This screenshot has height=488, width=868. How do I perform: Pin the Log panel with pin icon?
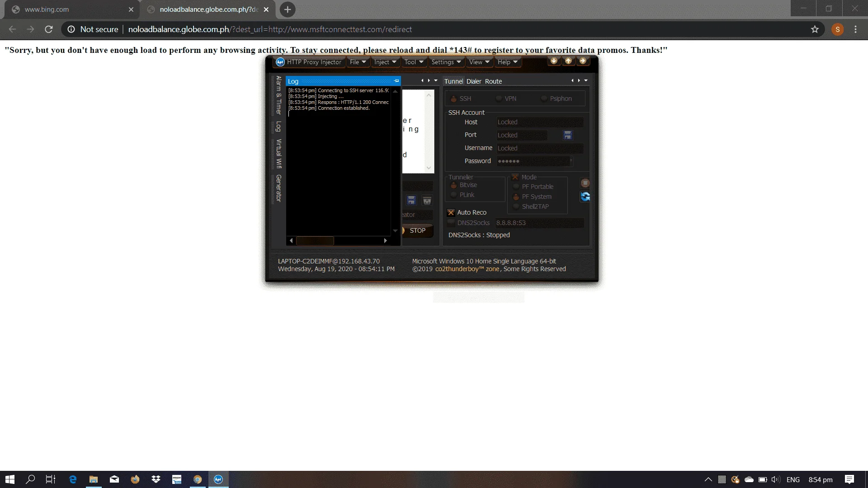click(396, 81)
